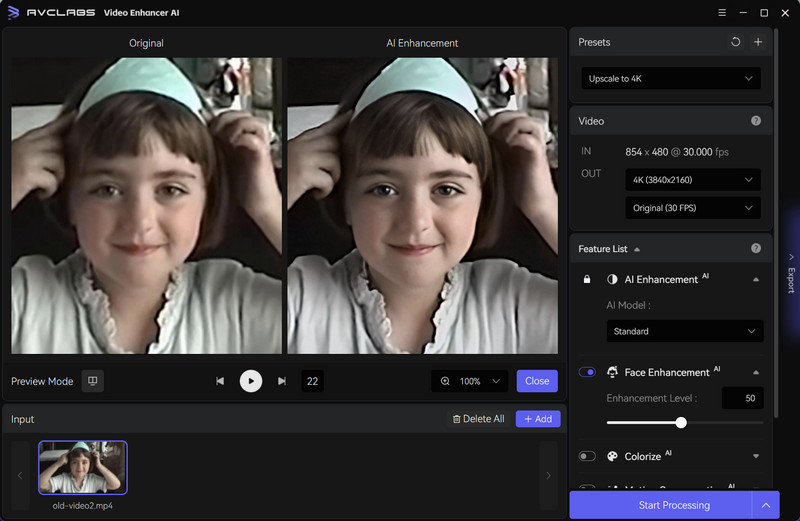Switch preview mode layout icon
This screenshot has width=800, height=521.
click(93, 381)
